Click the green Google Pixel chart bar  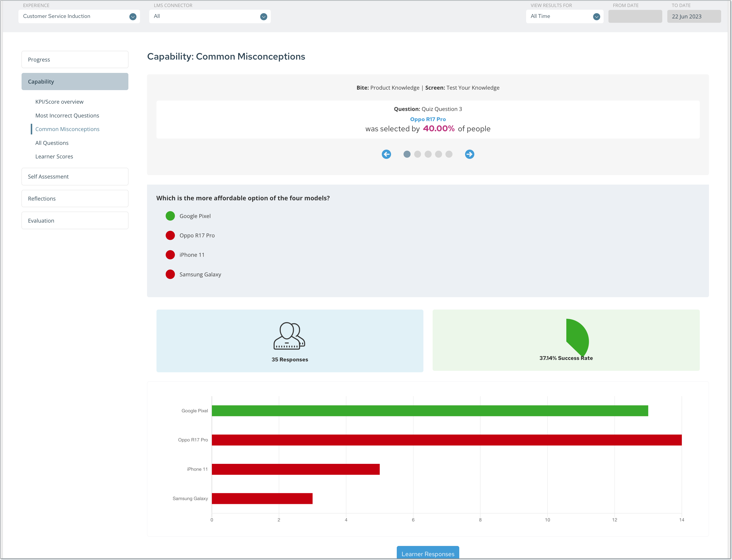point(430,411)
